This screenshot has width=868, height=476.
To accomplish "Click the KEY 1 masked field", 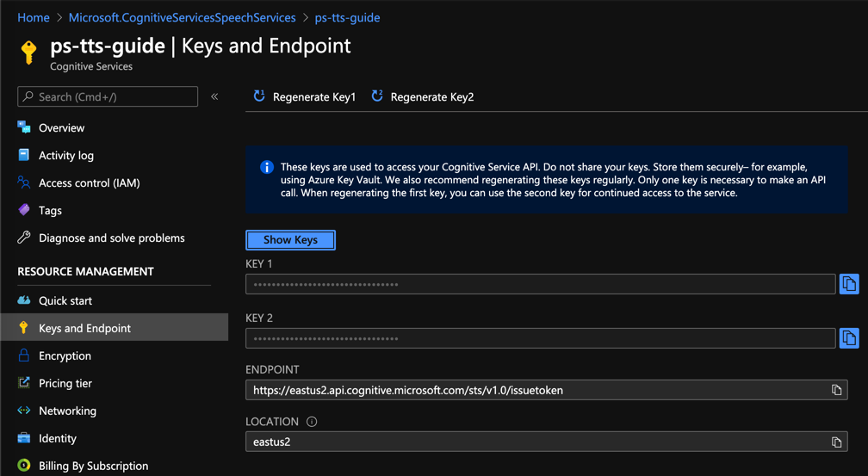I will pyautogui.click(x=540, y=285).
